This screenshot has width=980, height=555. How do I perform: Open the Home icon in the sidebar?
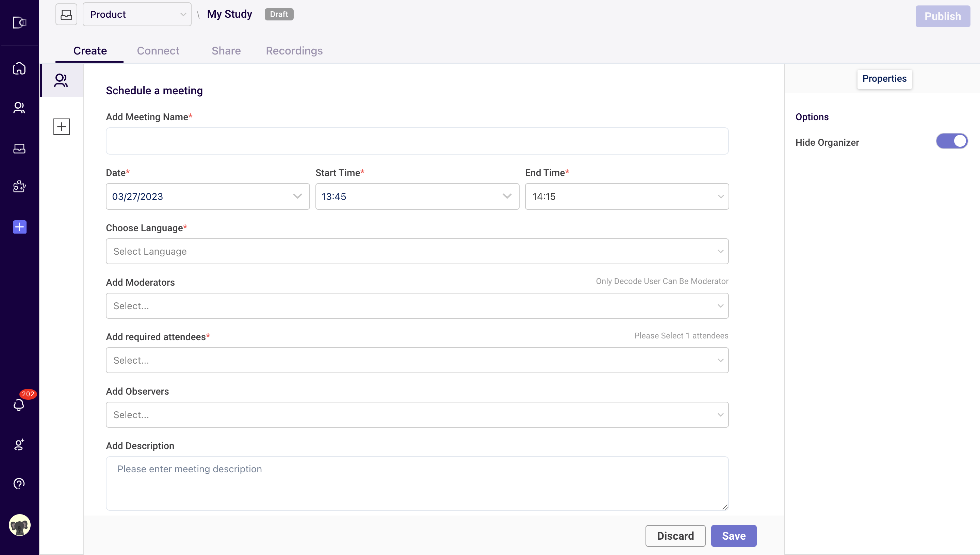tap(19, 69)
